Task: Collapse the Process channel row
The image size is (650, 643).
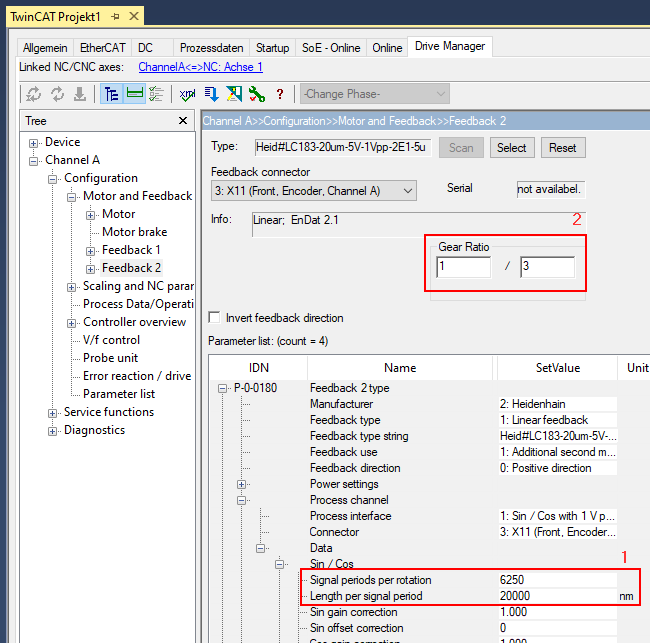Action: pyautogui.click(x=242, y=500)
